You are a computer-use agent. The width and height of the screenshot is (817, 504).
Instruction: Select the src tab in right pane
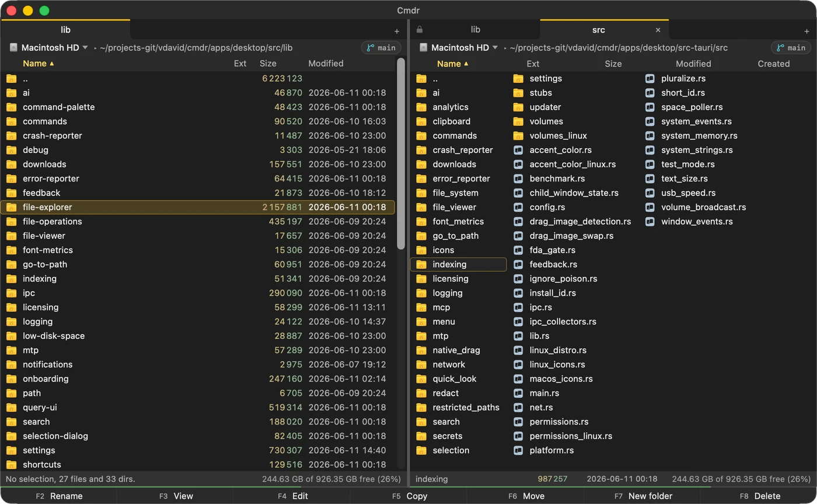coord(599,30)
